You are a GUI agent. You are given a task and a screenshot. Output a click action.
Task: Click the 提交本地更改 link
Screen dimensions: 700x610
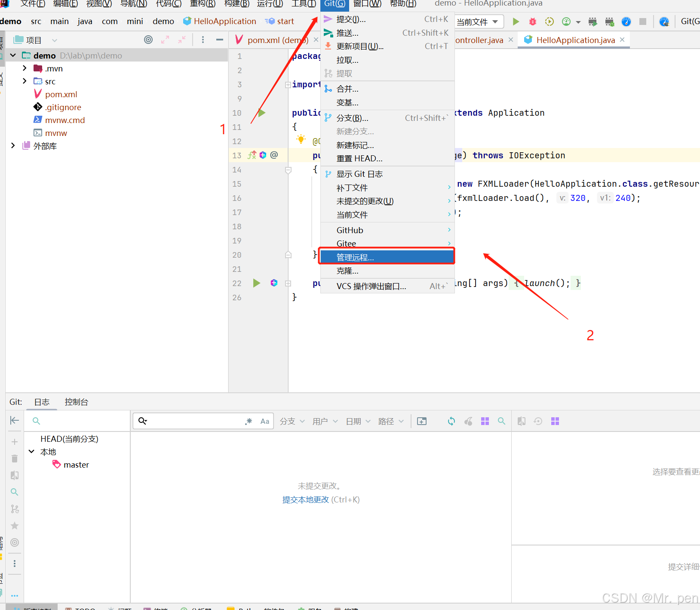point(305,499)
